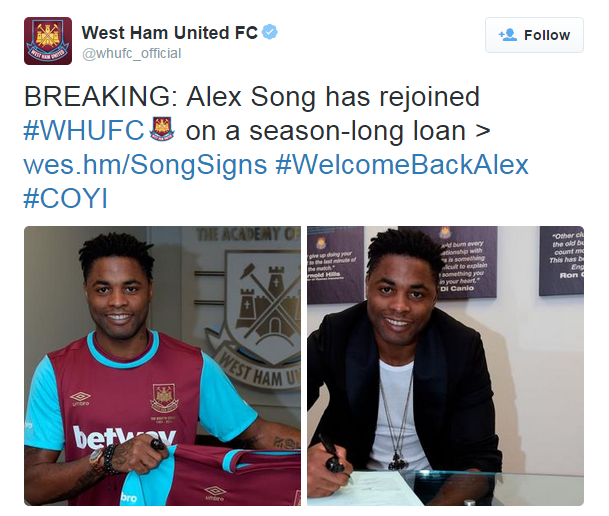Screen dimensions: 609x516
Task: Click the Di Canio quote plaque in right photo
Action: click(462, 262)
